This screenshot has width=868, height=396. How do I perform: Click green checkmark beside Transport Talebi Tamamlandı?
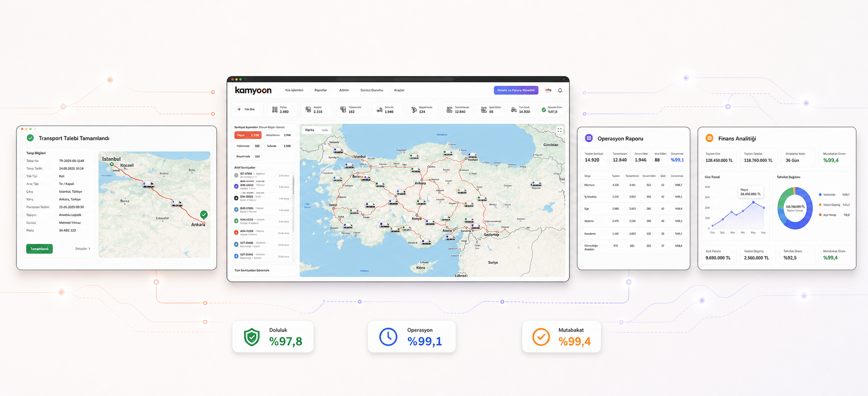30,138
